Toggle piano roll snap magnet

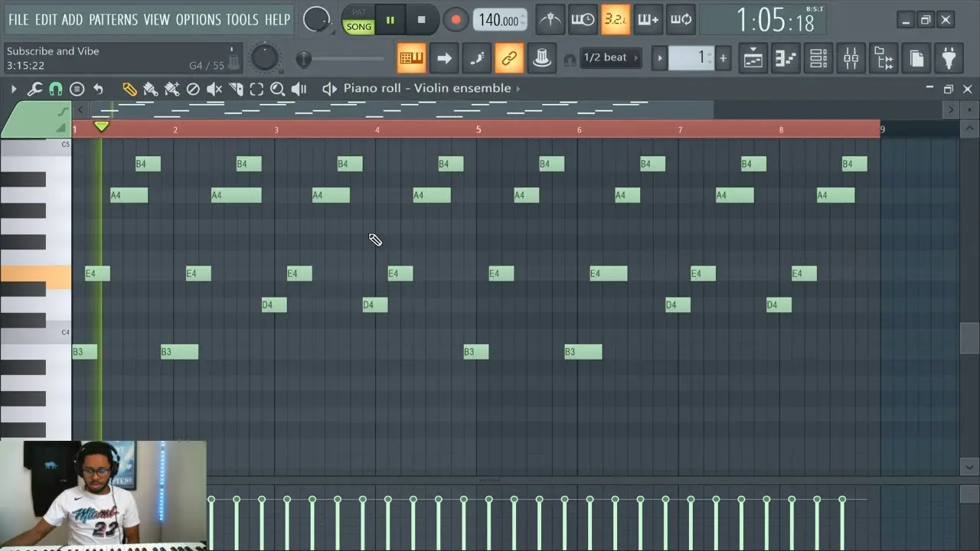pos(55,89)
